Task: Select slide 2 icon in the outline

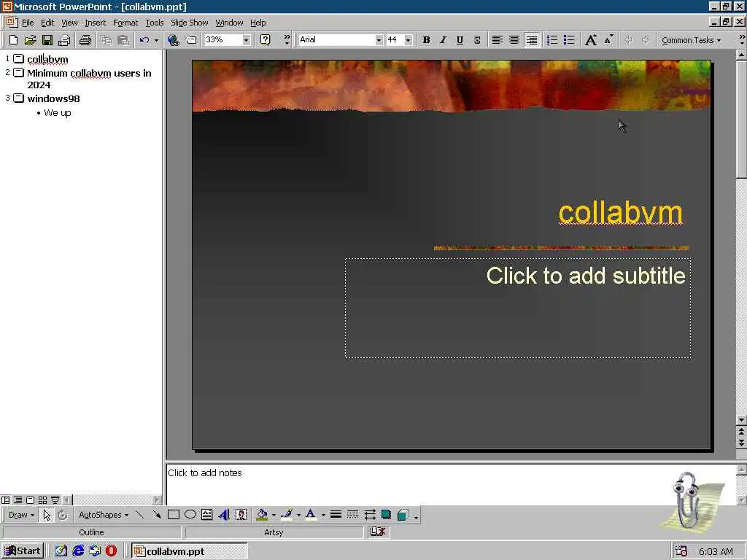Action: [18, 72]
